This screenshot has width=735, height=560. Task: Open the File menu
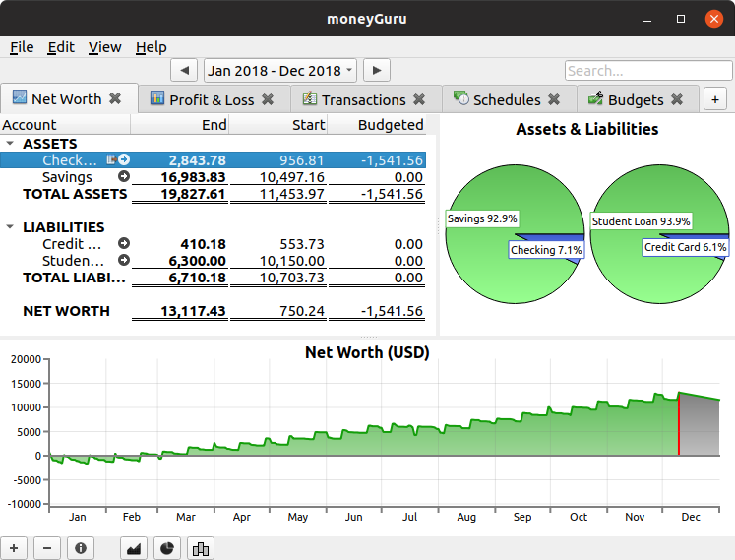click(x=22, y=47)
